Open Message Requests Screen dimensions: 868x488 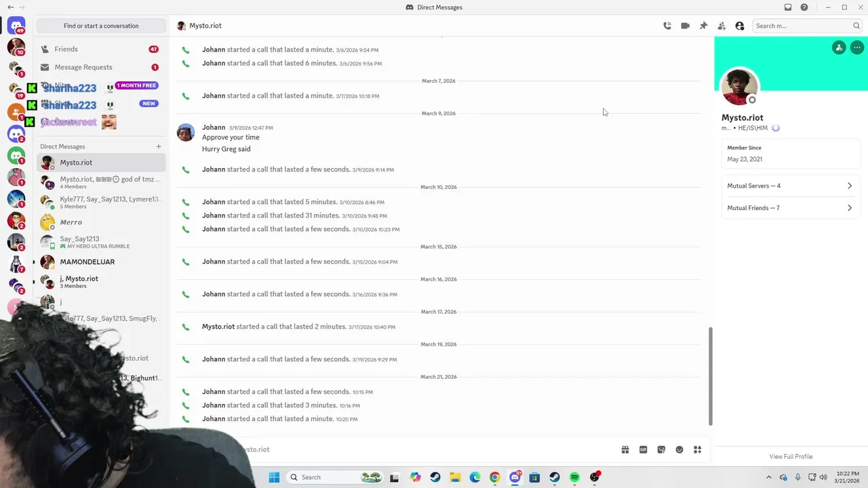point(101,67)
